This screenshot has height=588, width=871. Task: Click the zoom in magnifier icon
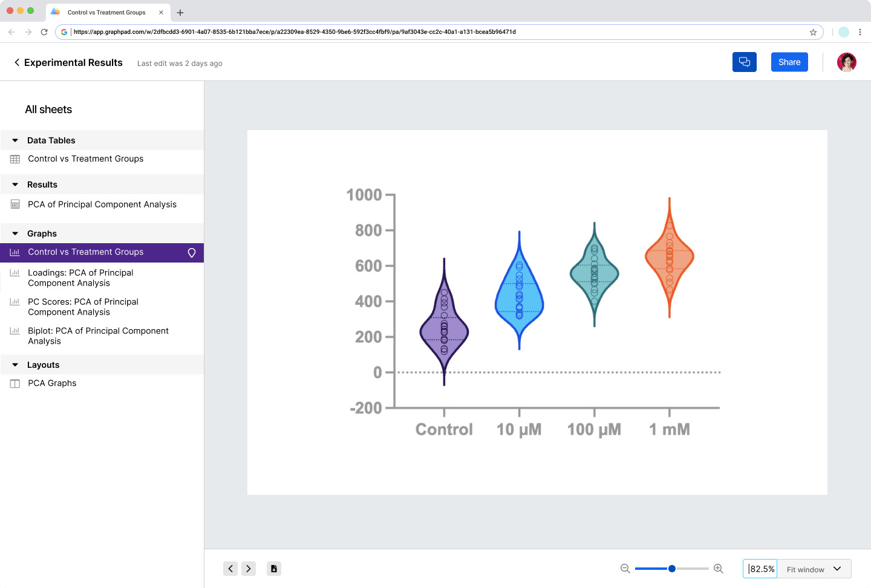click(718, 569)
